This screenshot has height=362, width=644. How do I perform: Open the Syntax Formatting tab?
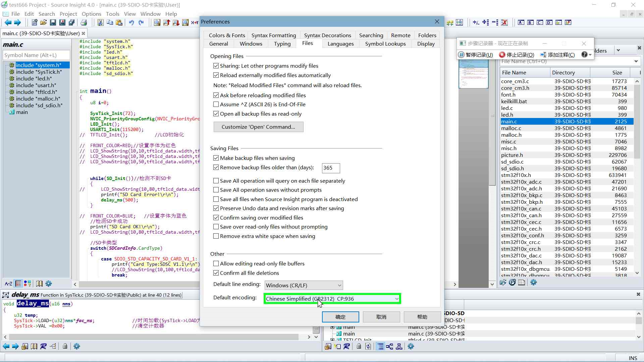[274, 36]
